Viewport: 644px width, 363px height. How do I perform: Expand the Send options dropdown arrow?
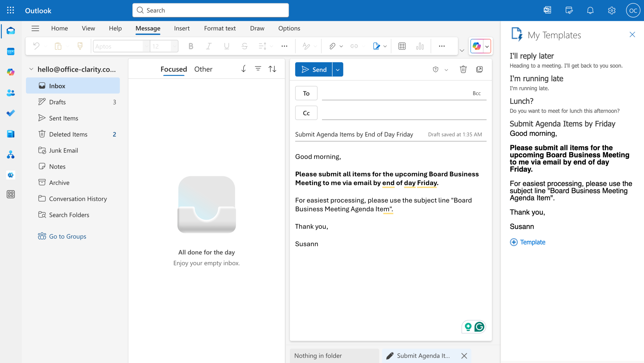click(338, 69)
